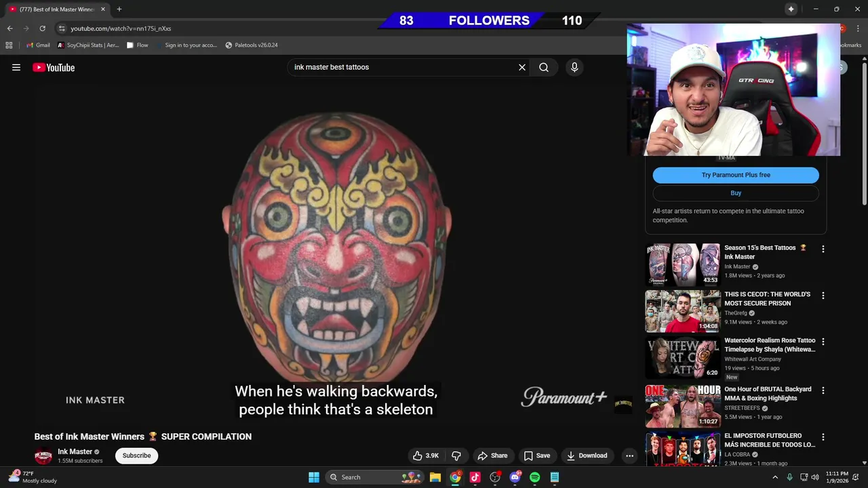Open a new browser tab

point(119,9)
